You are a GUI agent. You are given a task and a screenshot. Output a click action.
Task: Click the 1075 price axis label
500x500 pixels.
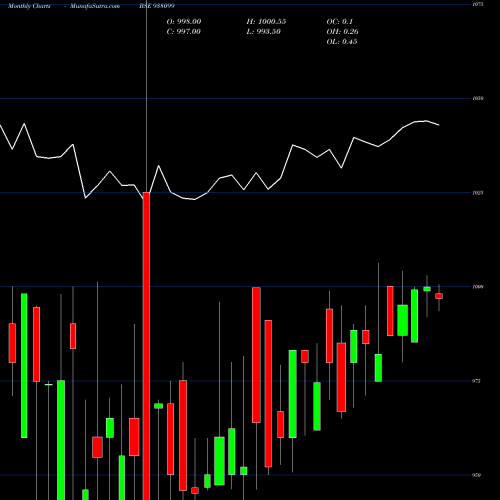[x=478, y=4]
